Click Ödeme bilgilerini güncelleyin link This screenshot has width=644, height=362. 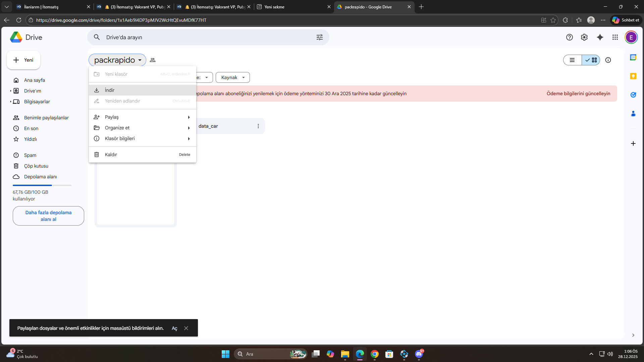pos(578,94)
